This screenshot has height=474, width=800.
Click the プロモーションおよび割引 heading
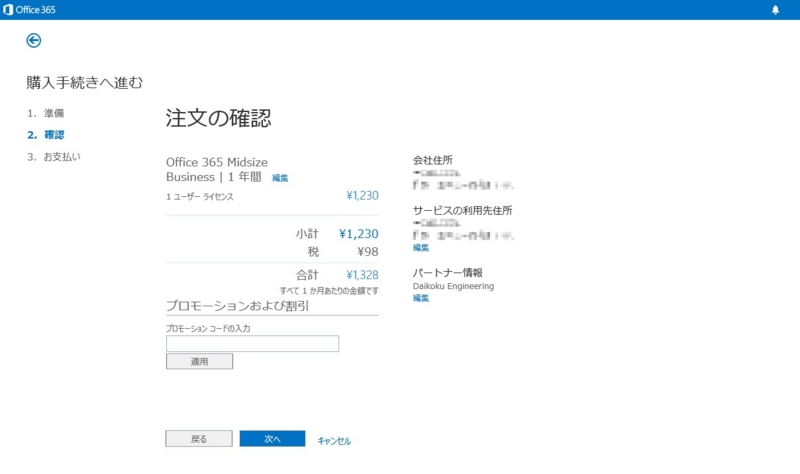pos(238,306)
